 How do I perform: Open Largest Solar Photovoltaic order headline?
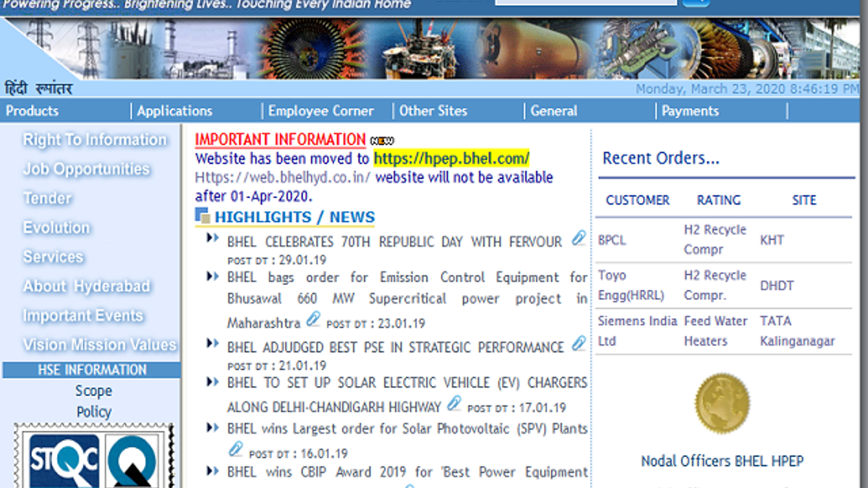[407, 429]
